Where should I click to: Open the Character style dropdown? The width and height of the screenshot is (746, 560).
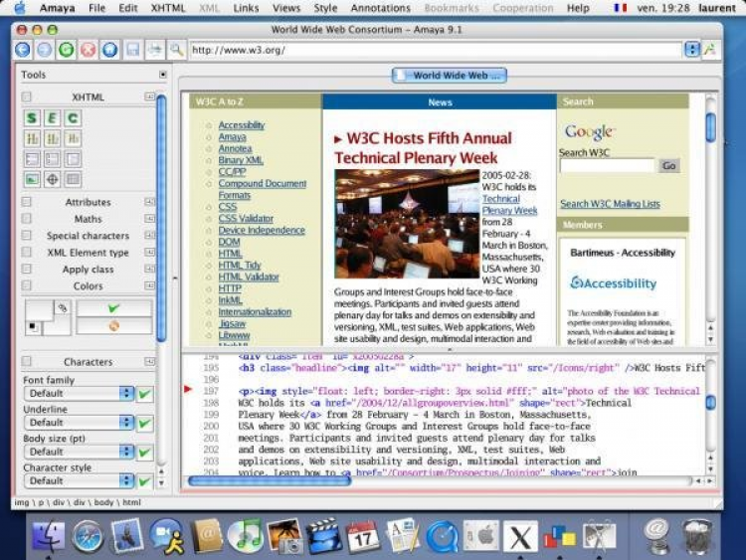(79, 481)
